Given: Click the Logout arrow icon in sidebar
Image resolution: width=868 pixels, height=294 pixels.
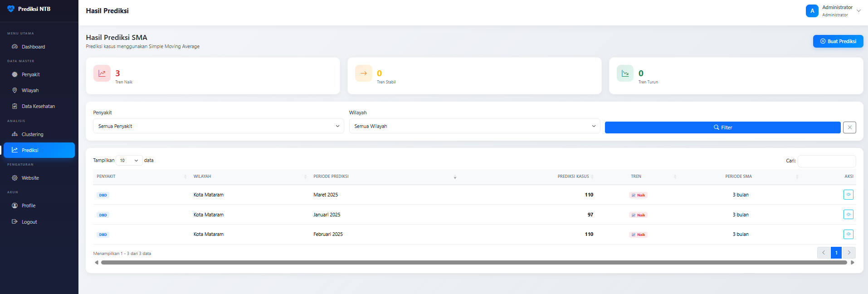Looking at the screenshot, I should [15, 222].
